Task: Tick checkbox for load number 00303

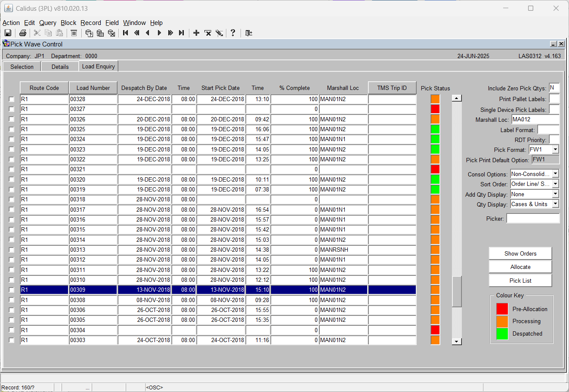Action: [x=12, y=340]
